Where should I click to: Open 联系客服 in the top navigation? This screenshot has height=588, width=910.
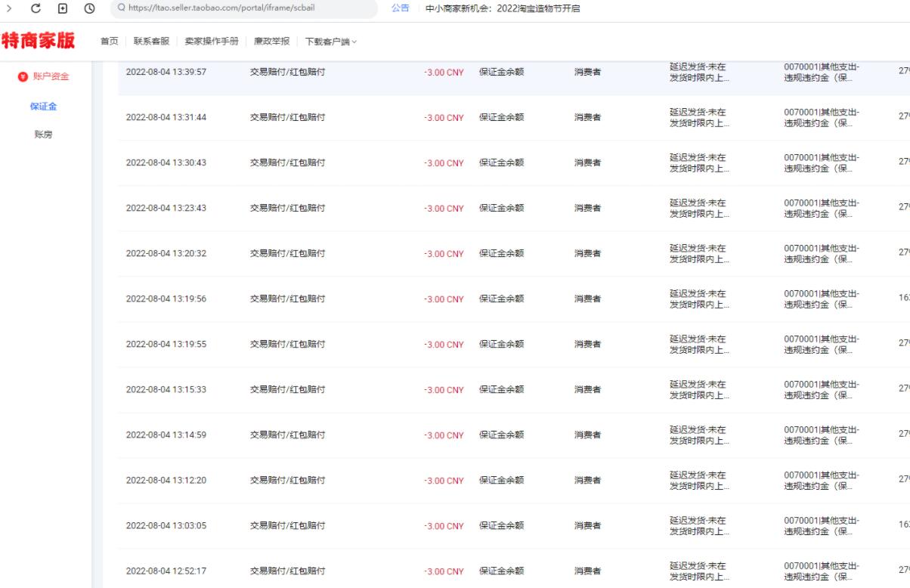click(151, 41)
